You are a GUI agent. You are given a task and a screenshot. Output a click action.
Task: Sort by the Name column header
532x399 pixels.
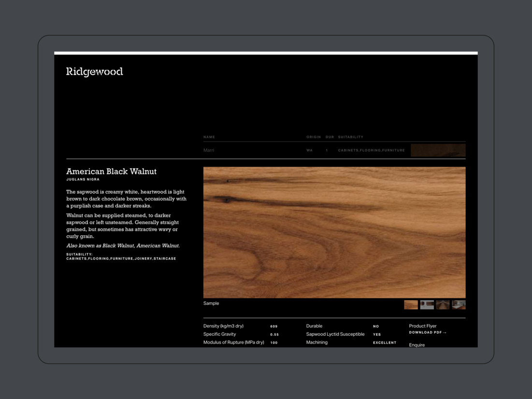[209, 137]
